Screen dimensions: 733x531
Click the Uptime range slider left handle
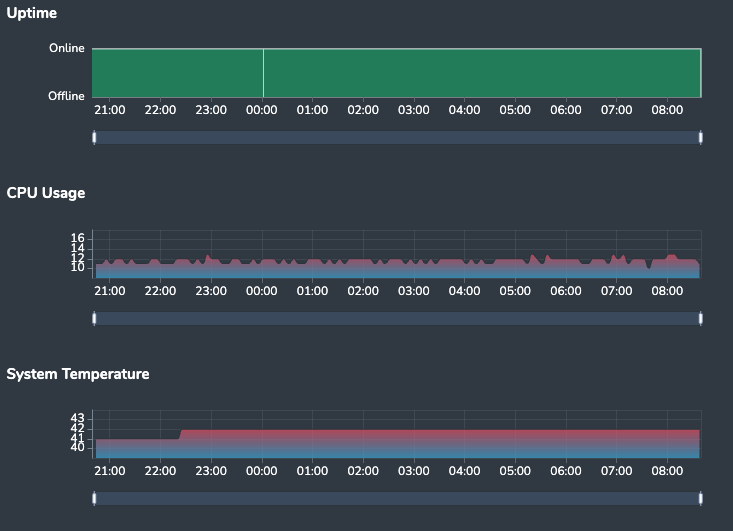pos(94,137)
